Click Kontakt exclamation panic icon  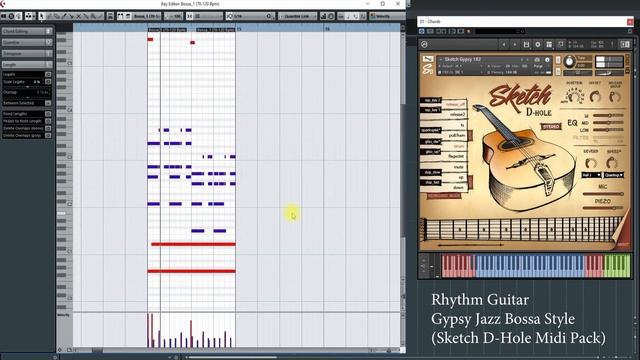coord(612,44)
